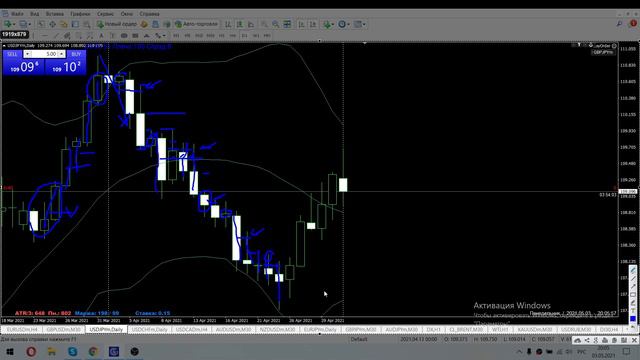
Task: Open the Profiles toolbar icon
Action: point(23,24)
